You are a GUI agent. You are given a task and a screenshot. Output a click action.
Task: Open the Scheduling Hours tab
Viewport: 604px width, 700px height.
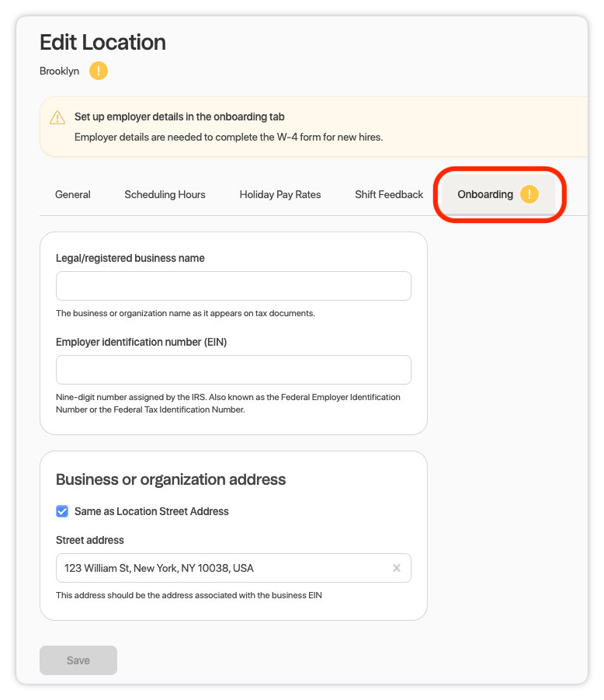[x=165, y=194]
